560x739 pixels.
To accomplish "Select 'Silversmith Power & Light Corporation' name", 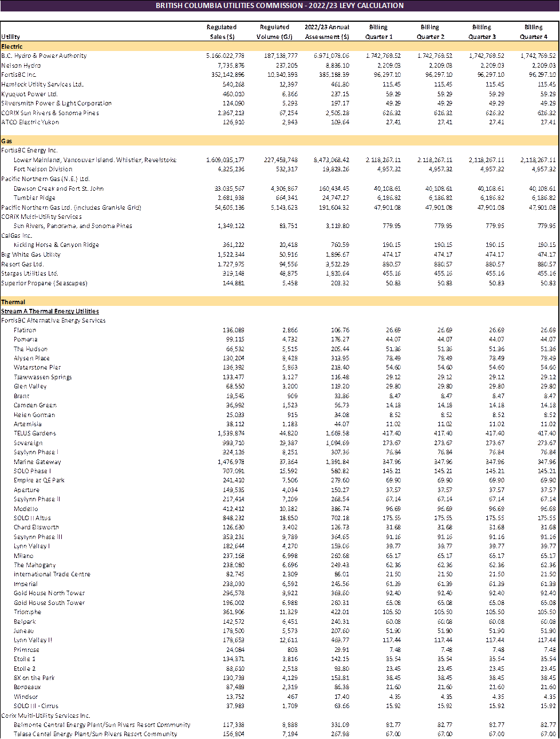I will [57, 103].
